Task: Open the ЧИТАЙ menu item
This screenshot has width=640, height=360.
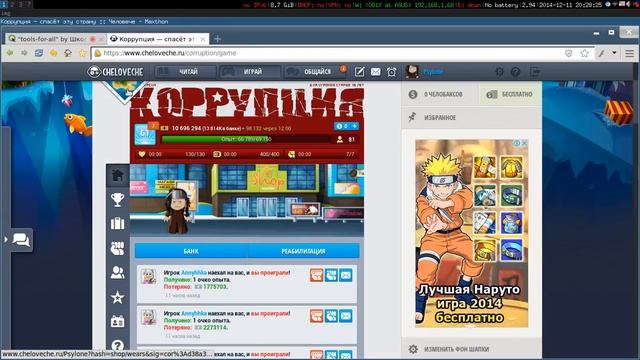Action: point(185,72)
